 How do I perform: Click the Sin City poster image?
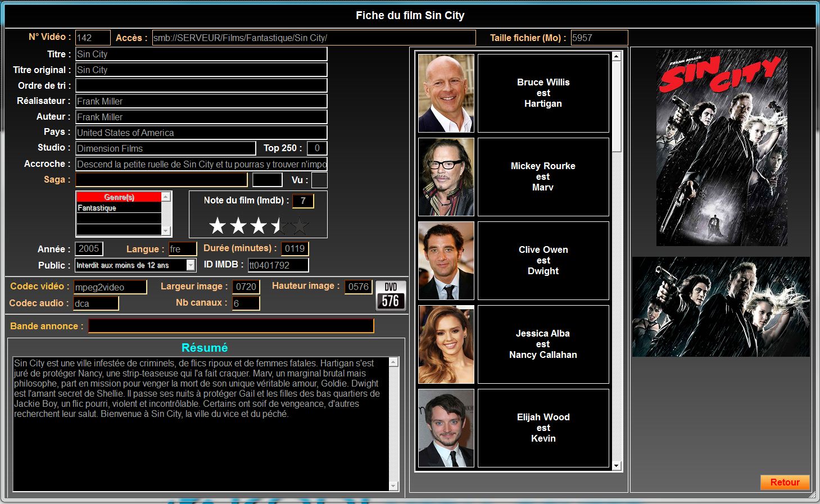click(x=722, y=148)
